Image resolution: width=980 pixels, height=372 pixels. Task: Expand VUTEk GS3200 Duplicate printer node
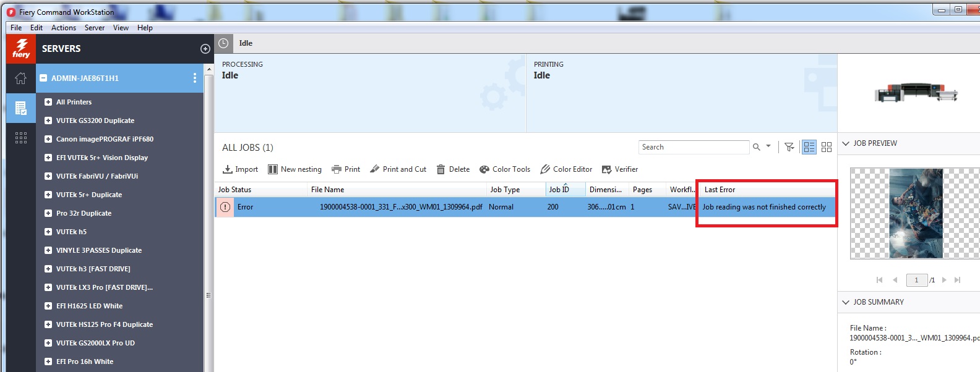[48, 120]
